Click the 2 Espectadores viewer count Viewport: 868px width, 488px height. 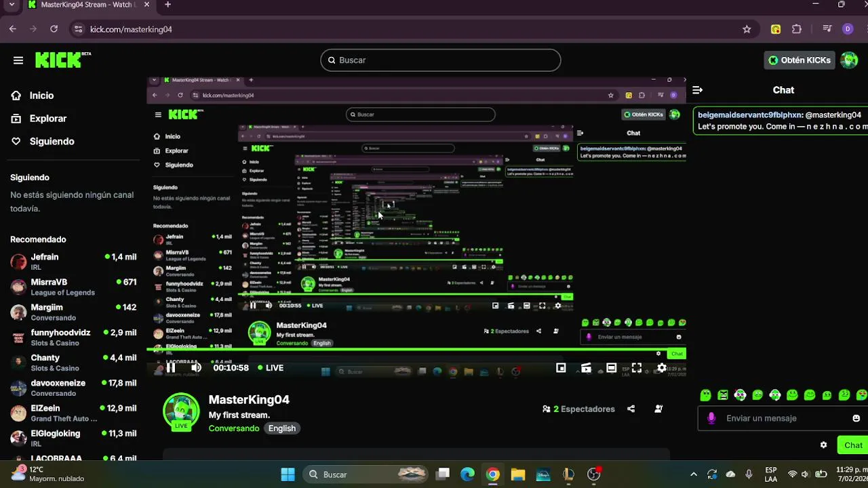(x=578, y=409)
